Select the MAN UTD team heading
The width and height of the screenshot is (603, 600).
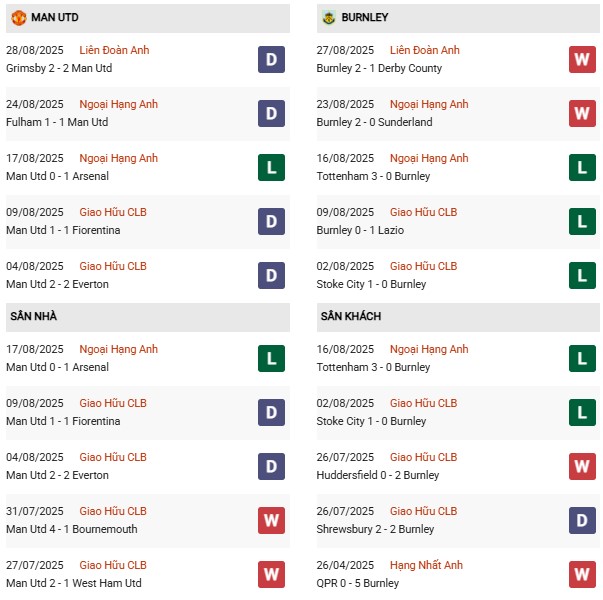click(55, 18)
